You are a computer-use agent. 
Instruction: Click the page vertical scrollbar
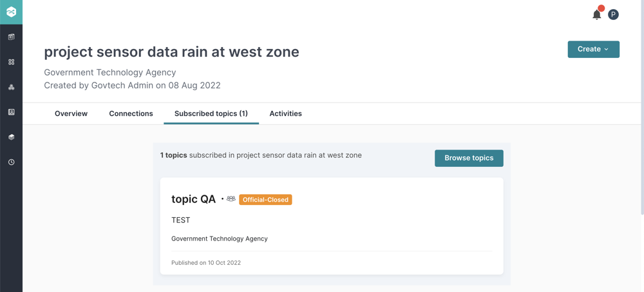point(642,107)
